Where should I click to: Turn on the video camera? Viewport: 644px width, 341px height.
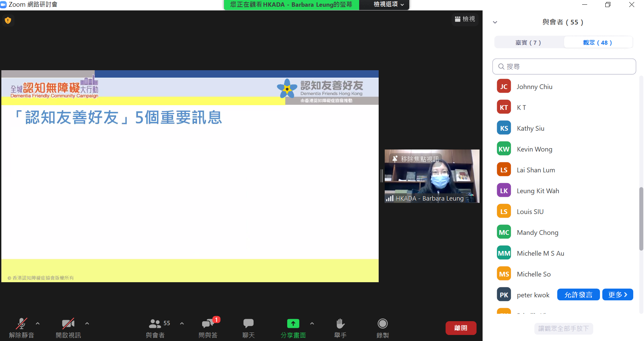point(68,324)
